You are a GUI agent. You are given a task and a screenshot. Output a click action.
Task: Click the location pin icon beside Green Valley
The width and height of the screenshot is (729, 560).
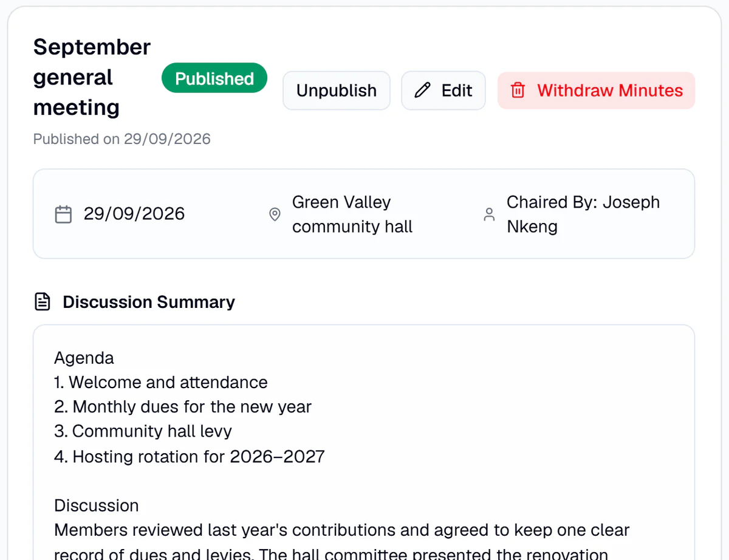pos(275,214)
